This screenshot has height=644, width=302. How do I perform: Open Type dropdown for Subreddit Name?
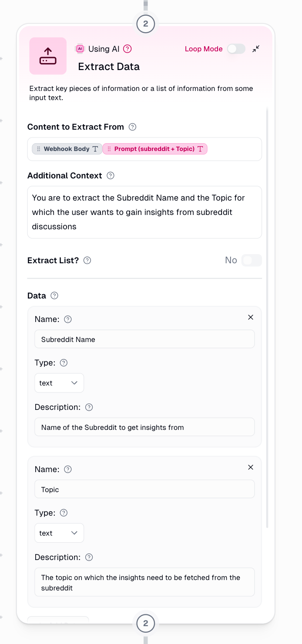tap(59, 383)
